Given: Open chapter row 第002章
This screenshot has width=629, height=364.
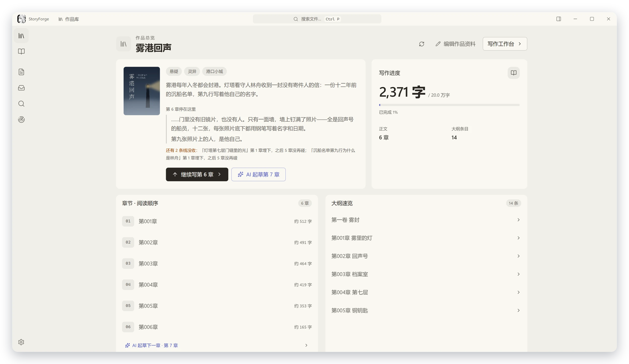Looking at the screenshot, I should 217,242.
